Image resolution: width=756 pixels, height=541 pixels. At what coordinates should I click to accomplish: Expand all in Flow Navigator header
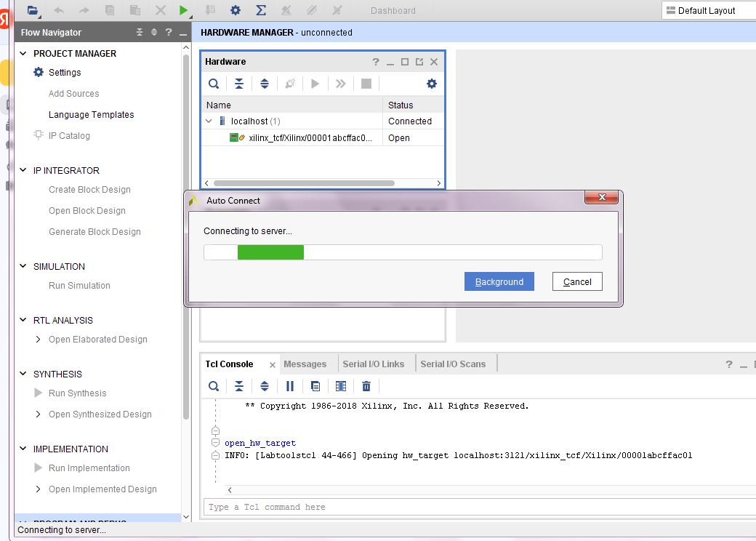(x=154, y=32)
